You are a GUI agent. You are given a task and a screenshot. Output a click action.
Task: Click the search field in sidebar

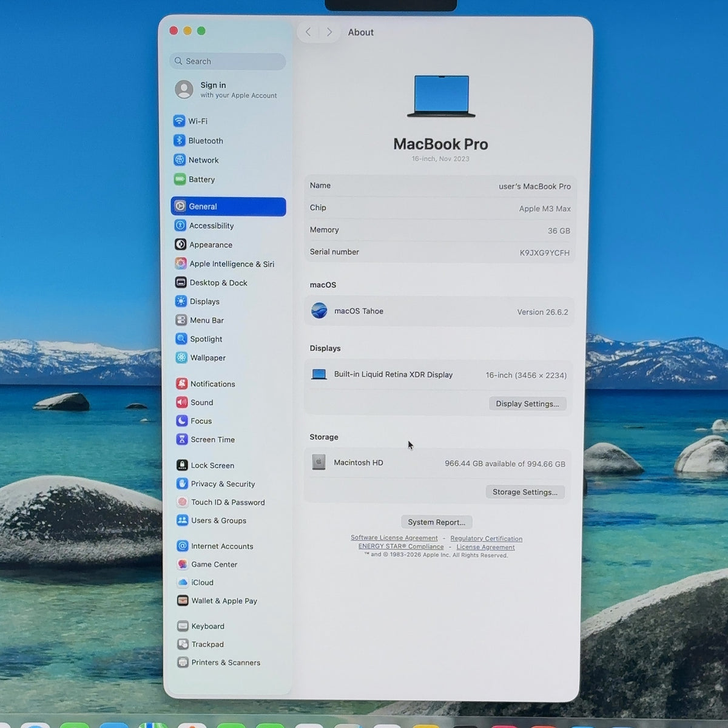point(227,61)
